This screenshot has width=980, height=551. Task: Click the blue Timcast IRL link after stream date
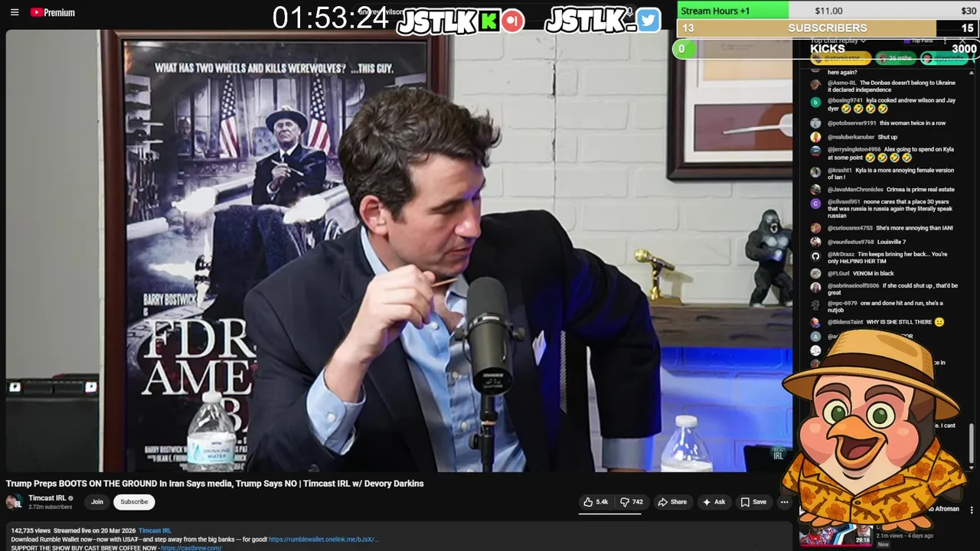click(x=155, y=530)
